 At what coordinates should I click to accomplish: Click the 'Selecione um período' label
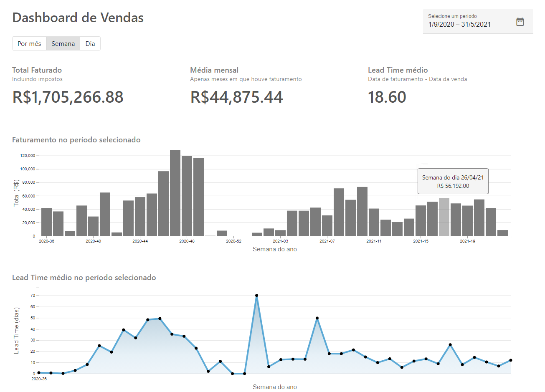click(x=452, y=16)
